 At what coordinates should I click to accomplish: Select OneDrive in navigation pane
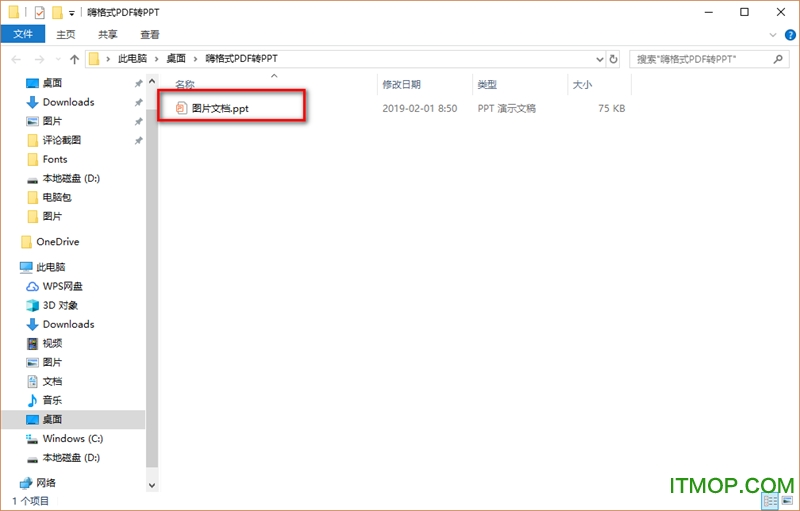[x=57, y=242]
